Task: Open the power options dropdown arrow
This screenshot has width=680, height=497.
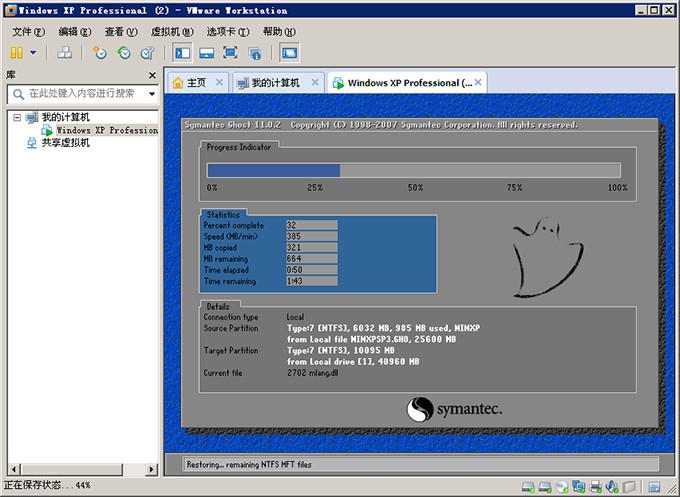Action: (x=33, y=53)
